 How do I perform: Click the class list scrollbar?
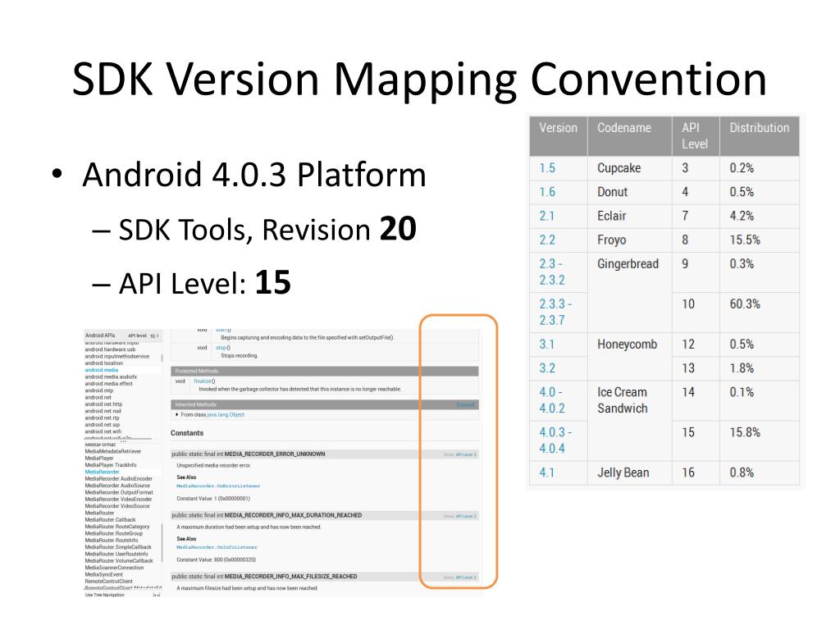(162, 541)
